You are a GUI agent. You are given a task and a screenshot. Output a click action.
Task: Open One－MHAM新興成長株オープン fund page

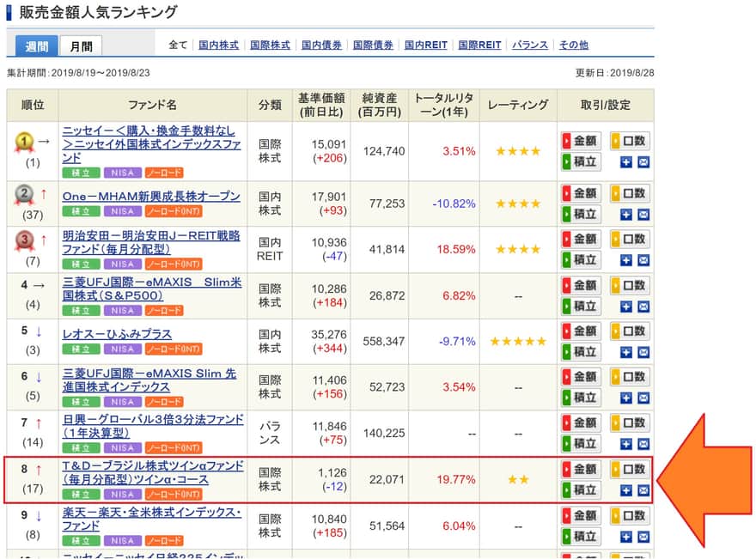pos(151,197)
